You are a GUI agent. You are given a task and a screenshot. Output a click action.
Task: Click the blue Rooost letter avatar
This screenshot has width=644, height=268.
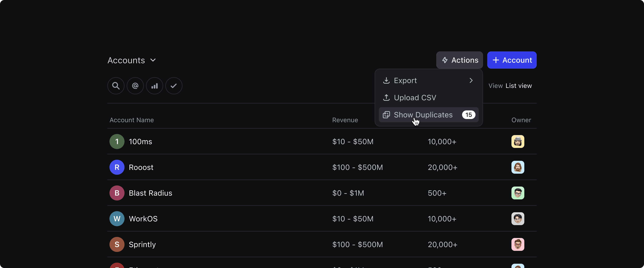pyautogui.click(x=117, y=167)
